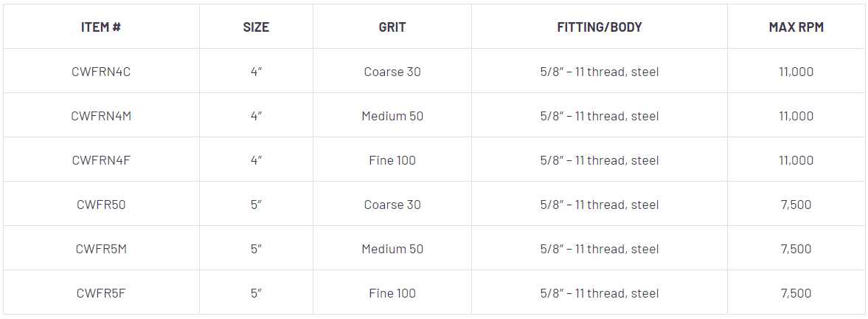Click the ITEM # column header
The image size is (868, 319).
101,27
